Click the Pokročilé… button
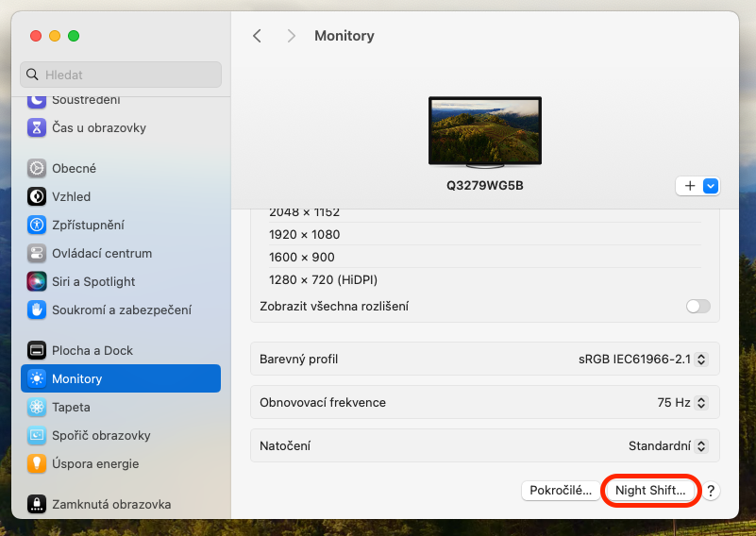This screenshot has width=756, height=536. (561, 491)
